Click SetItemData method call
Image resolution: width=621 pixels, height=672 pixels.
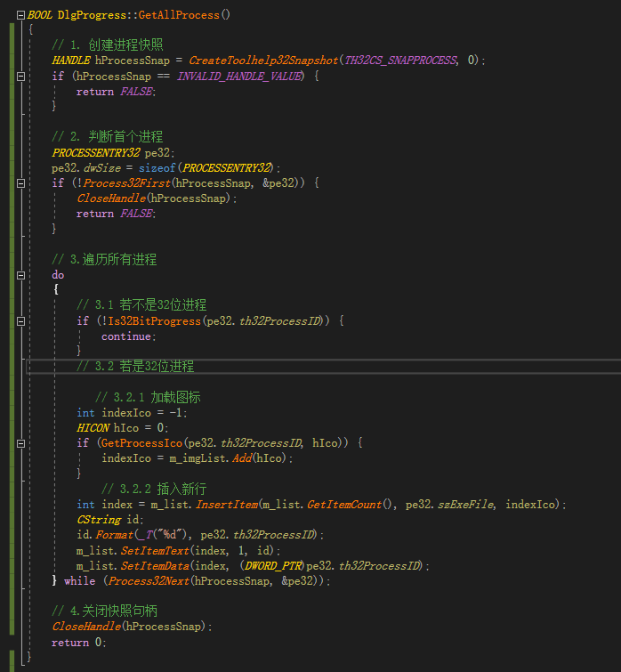pos(155,566)
